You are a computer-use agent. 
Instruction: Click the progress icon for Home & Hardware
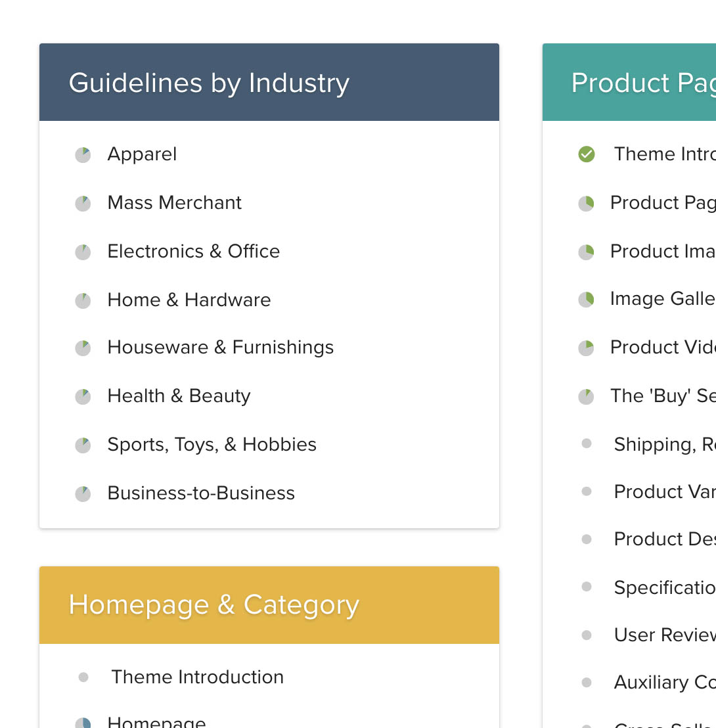tap(83, 301)
